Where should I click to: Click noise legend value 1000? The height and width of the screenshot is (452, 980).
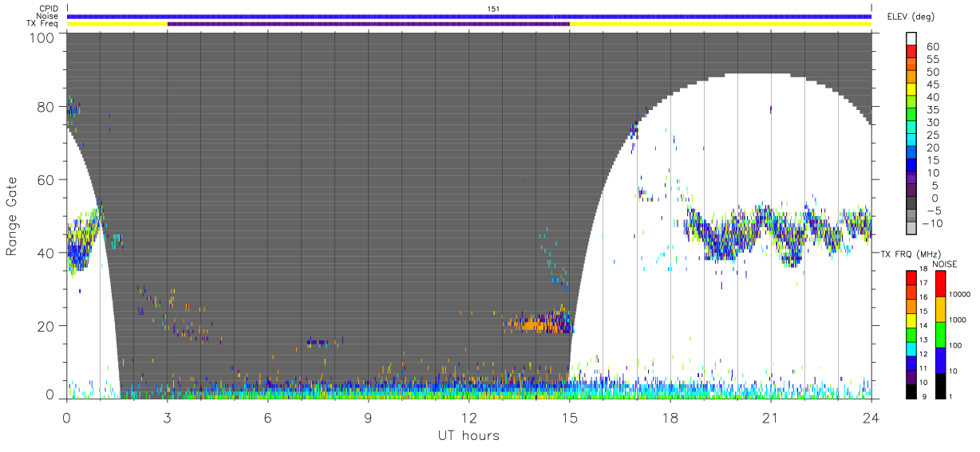[956, 320]
